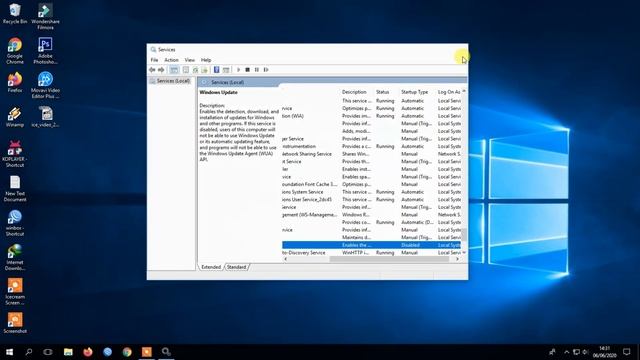
Task: Open Movavi Video Editor Plus shortcut
Action: pyautogui.click(x=45, y=85)
